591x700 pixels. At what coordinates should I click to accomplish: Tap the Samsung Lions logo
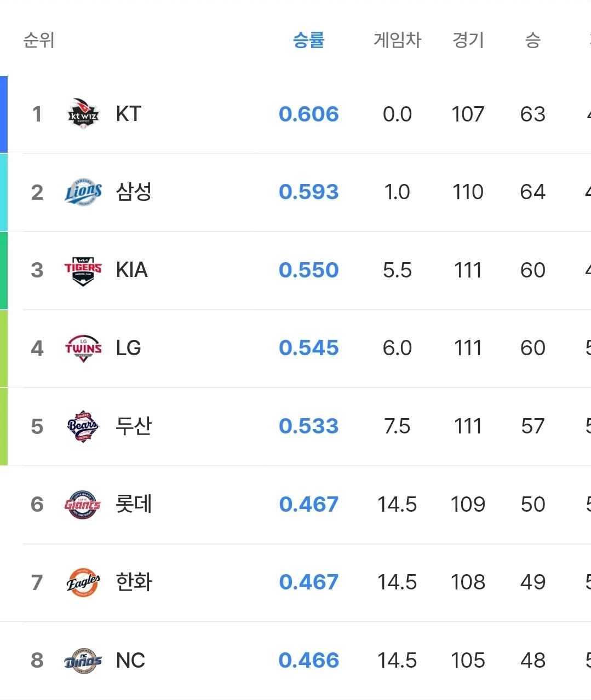coord(83,192)
